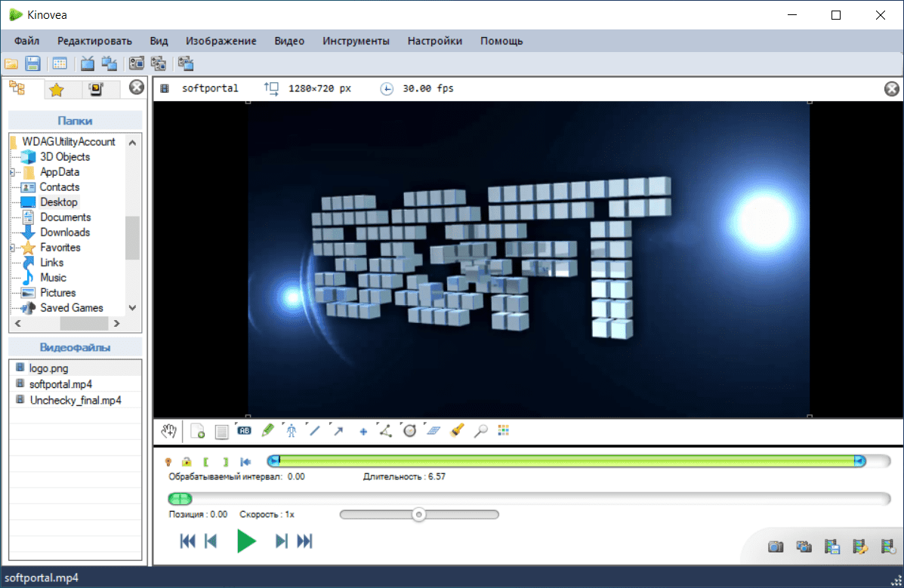Viewport: 904px width, 588px height.
Task: Play the video
Action: [x=246, y=540]
